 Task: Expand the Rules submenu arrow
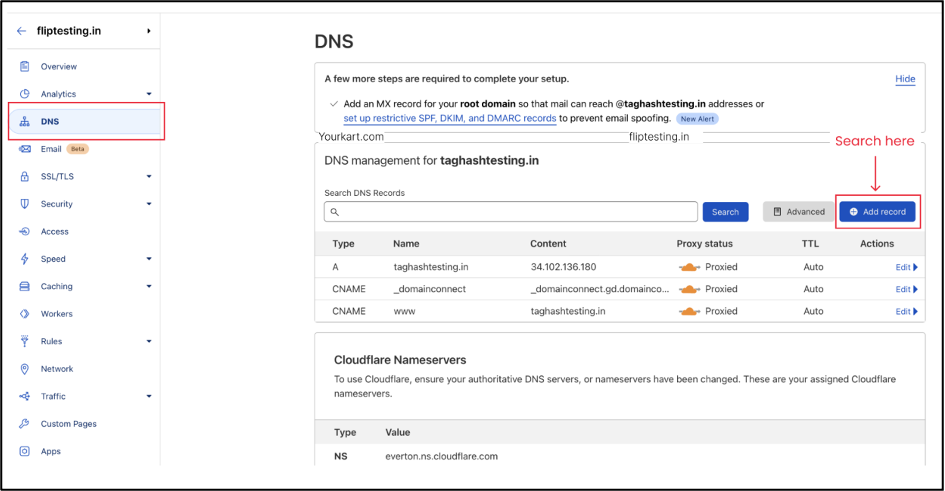(x=149, y=341)
